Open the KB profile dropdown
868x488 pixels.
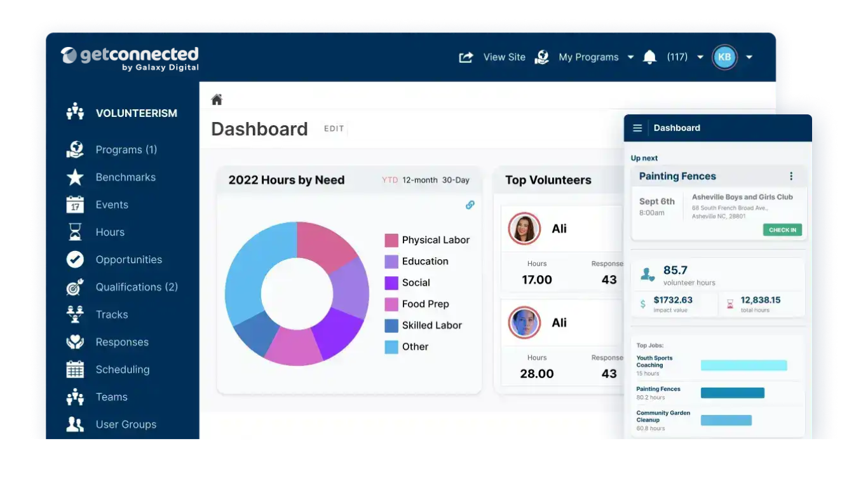click(749, 57)
